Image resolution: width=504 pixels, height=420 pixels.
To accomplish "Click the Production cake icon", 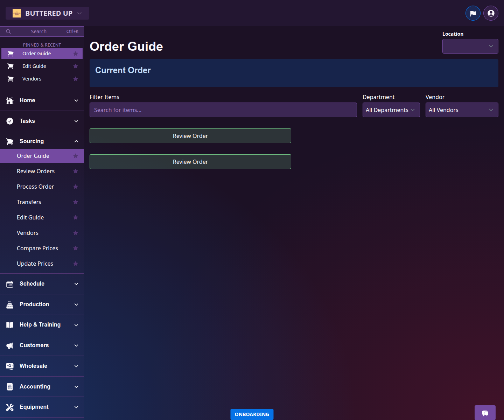I will point(9,304).
